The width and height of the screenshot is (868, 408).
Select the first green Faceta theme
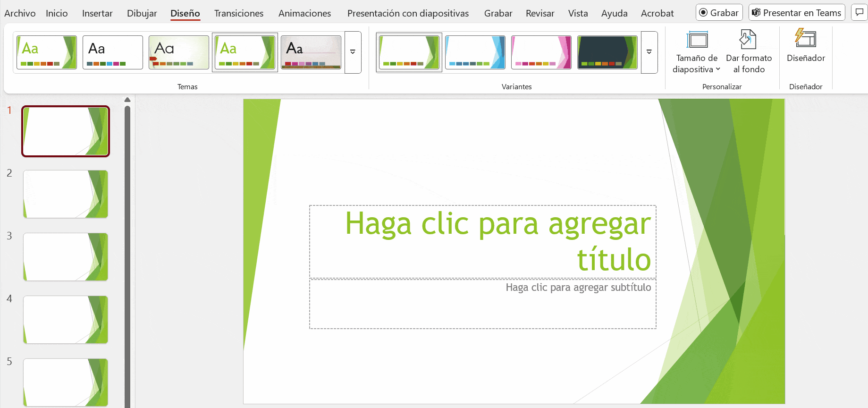46,52
